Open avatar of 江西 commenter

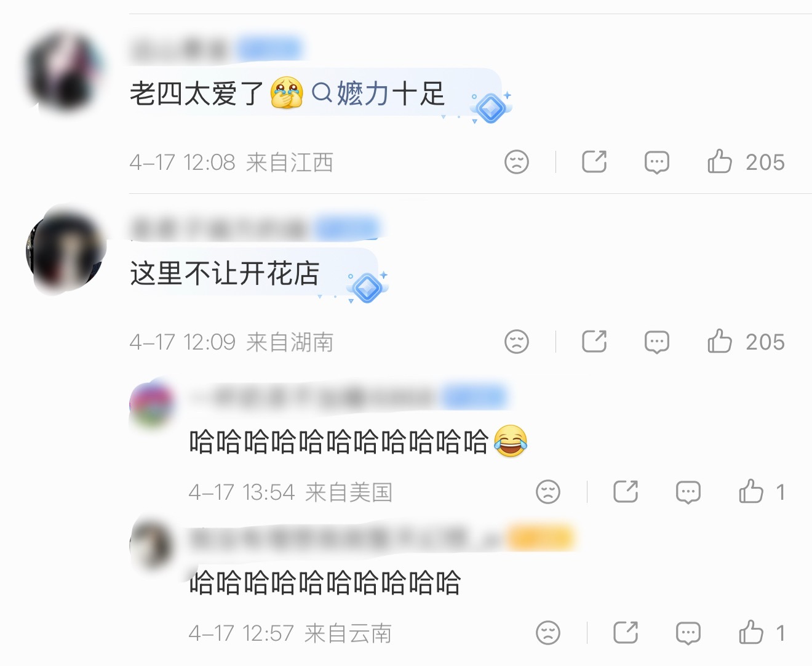[x=64, y=72]
